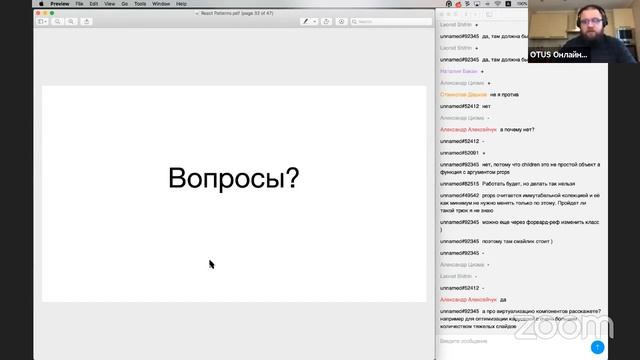Screen dimensions: 640x360
Task: Open the Window menu
Action: pos(161,4)
